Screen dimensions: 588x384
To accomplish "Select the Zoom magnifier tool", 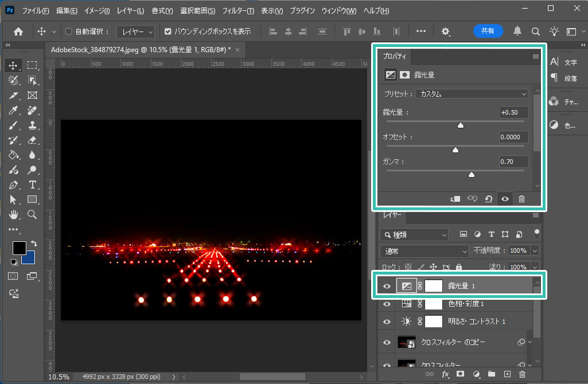I will [x=32, y=214].
